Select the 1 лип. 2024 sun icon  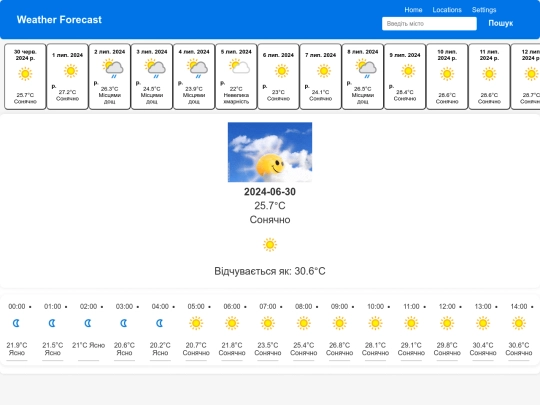[71, 71]
